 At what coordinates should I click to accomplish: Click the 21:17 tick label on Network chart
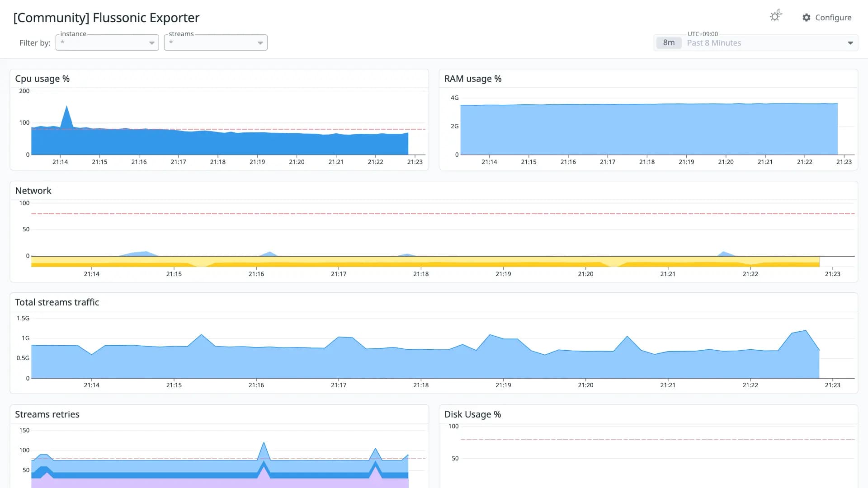339,274
